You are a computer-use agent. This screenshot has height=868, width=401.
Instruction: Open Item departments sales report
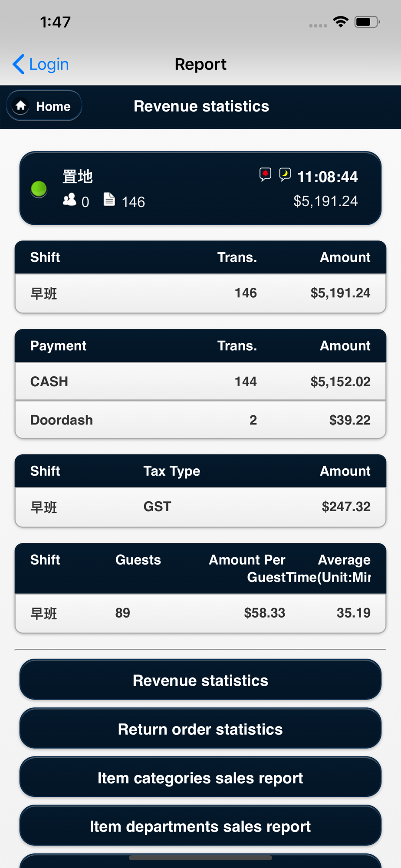click(200, 825)
